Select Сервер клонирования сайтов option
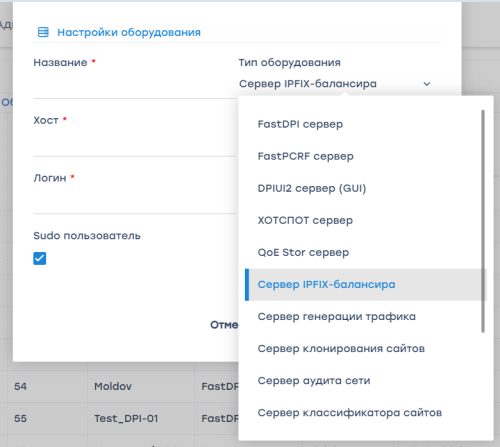 click(365, 349)
